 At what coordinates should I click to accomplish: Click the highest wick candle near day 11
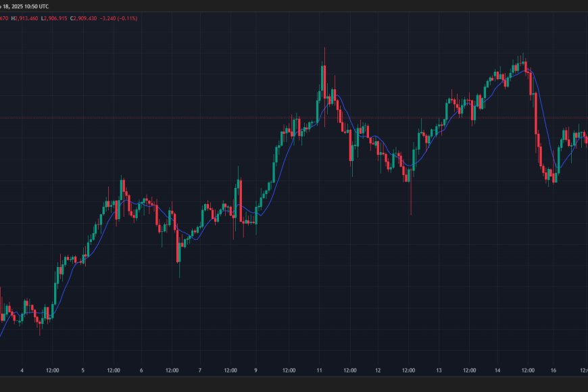click(x=324, y=81)
